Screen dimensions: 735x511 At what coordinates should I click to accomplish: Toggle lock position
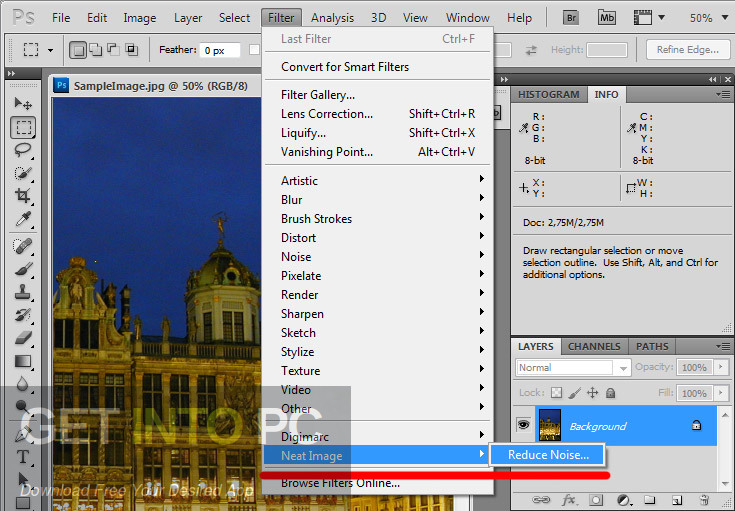592,393
